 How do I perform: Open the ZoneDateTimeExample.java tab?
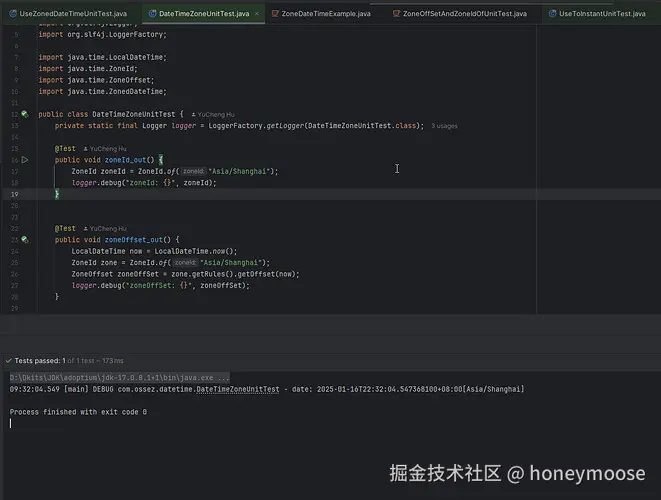click(321, 14)
